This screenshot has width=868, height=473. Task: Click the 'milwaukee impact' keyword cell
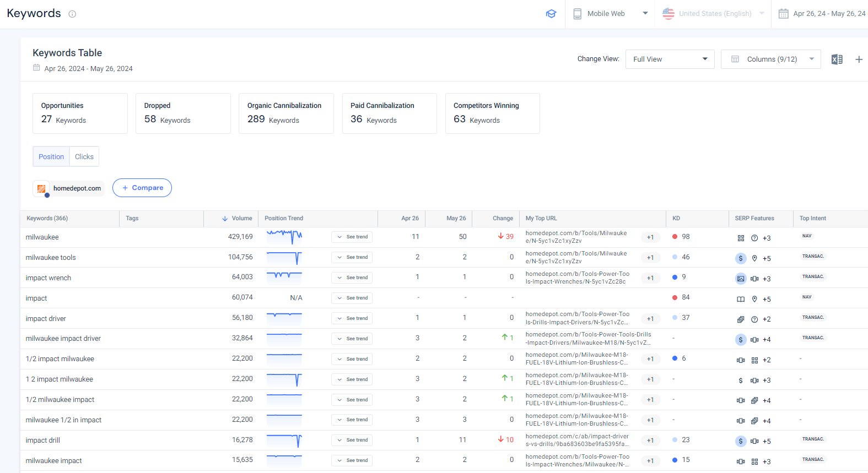tap(53, 461)
